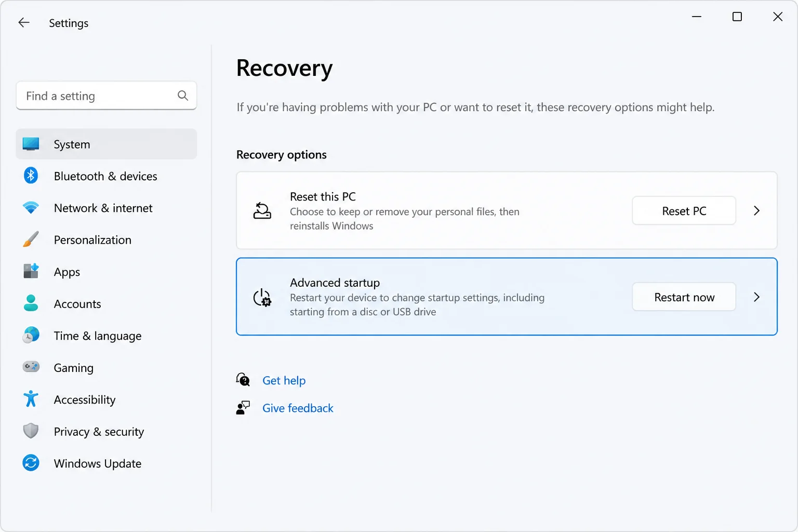Click the Advanced startup power icon
The width and height of the screenshot is (798, 532).
262,297
